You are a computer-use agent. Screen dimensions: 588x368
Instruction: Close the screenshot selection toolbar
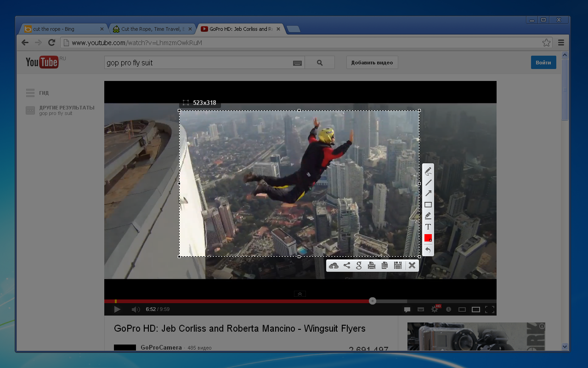pyautogui.click(x=412, y=265)
